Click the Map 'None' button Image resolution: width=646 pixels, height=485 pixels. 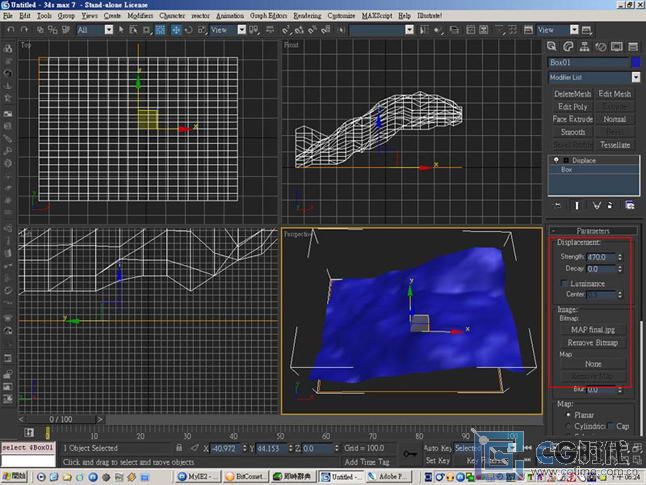[x=592, y=364]
